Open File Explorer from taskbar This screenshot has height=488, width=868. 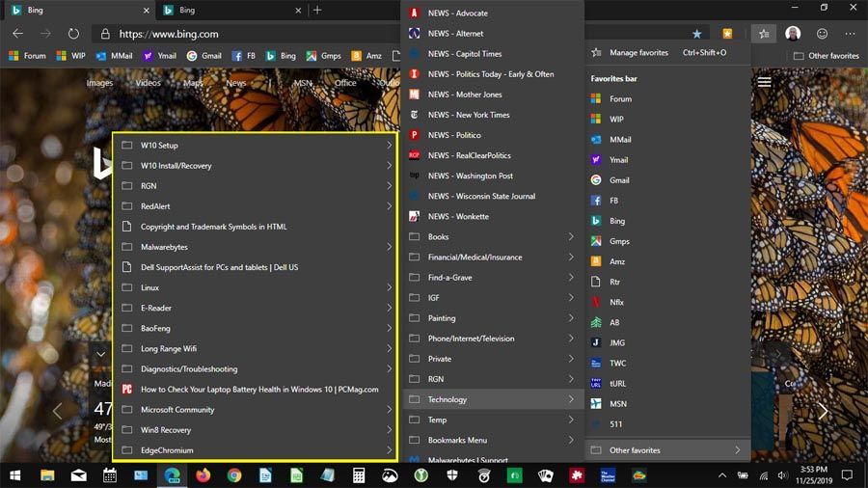[47, 475]
